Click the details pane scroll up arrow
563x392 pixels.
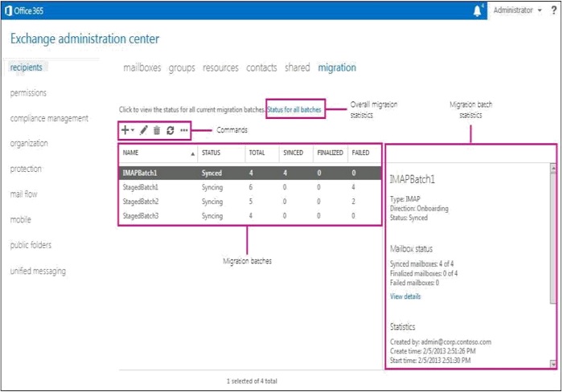point(553,167)
